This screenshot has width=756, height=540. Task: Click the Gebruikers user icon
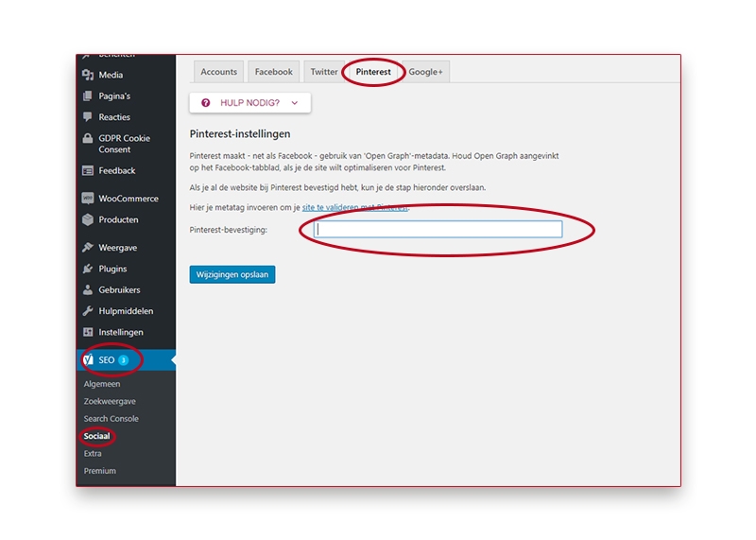(88, 289)
